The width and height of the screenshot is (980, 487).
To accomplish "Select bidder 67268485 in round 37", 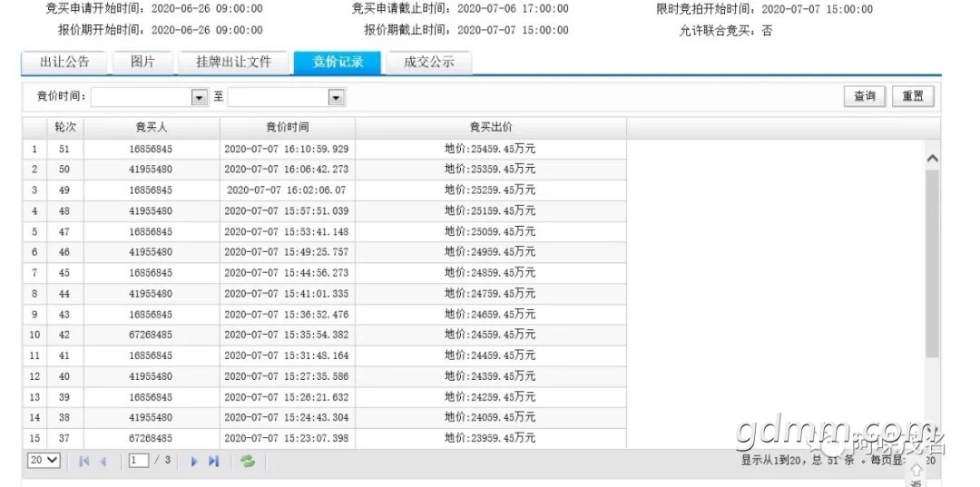I will [x=151, y=438].
